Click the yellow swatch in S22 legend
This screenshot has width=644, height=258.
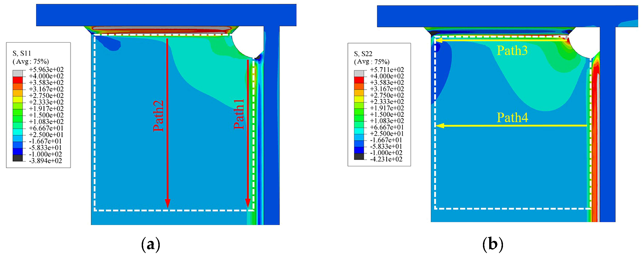pyautogui.click(x=359, y=99)
